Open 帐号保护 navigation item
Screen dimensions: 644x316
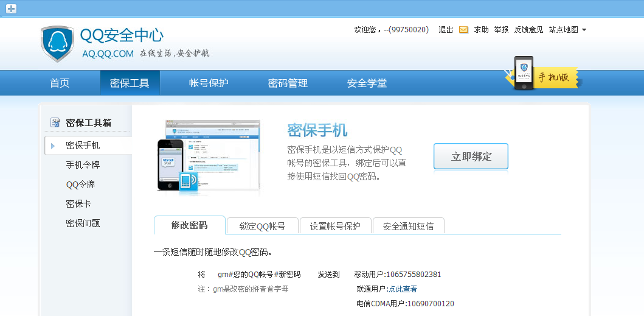(x=209, y=83)
